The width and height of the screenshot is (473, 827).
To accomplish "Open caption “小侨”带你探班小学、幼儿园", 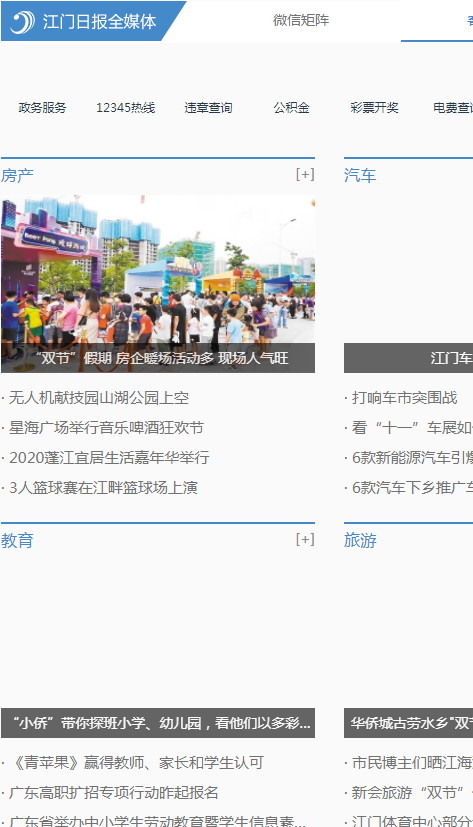I will coord(160,723).
